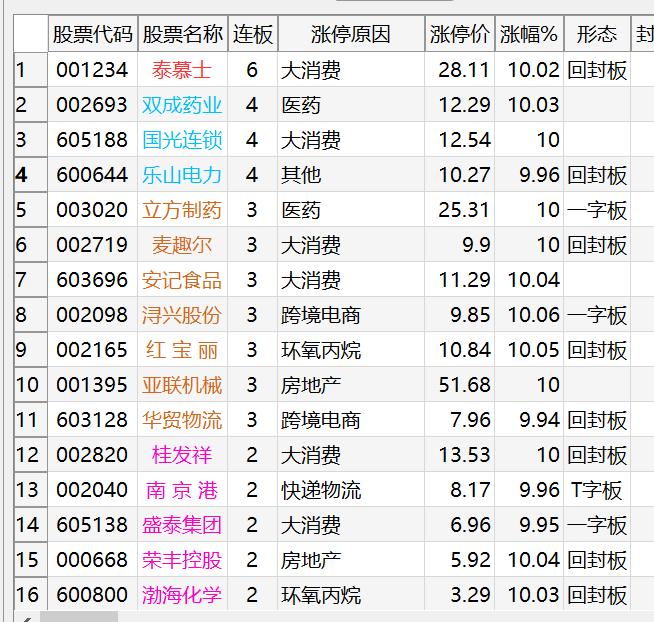Click stock code 603128

[92, 420]
